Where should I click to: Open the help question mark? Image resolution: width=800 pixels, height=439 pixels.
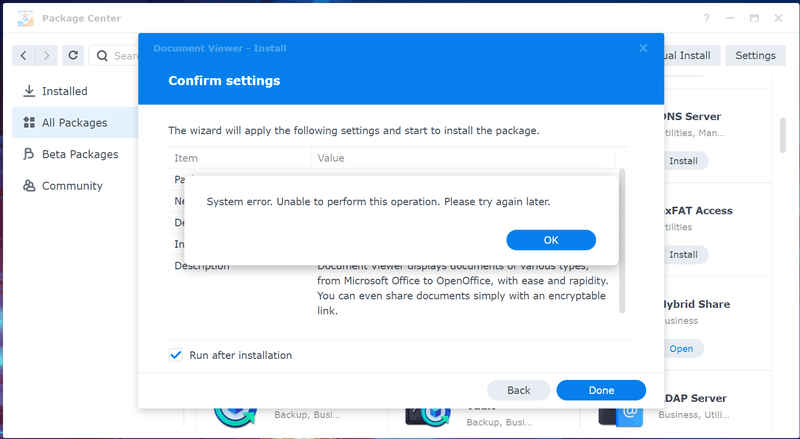707,18
